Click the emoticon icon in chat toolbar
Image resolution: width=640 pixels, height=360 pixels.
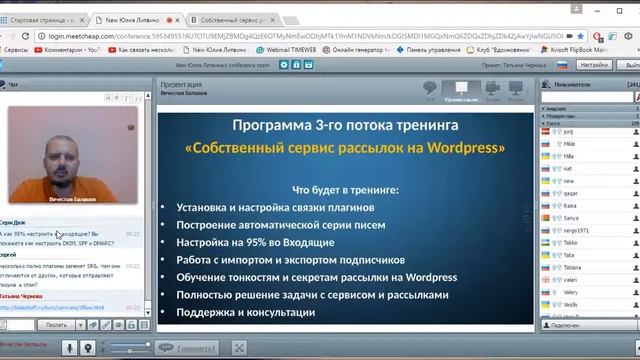coord(118,325)
